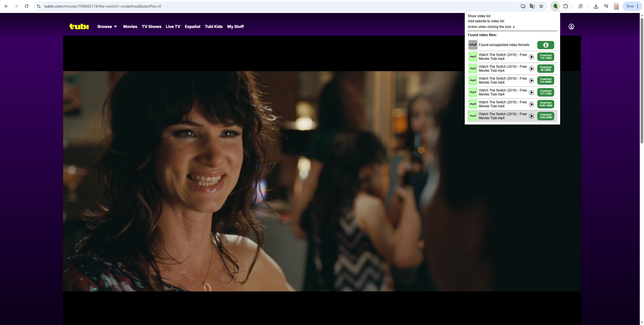
Task: Select Add website to video list
Action: [x=486, y=21]
